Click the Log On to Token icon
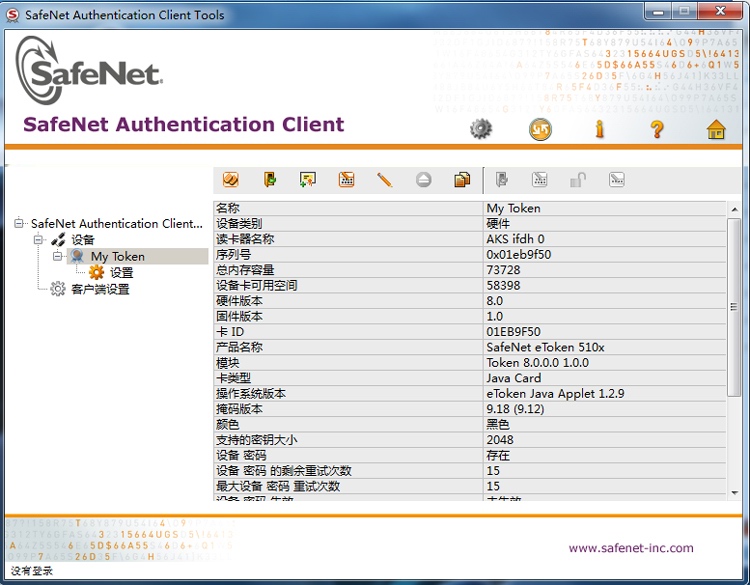The height and width of the screenshot is (585, 750). [x=269, y=180]
